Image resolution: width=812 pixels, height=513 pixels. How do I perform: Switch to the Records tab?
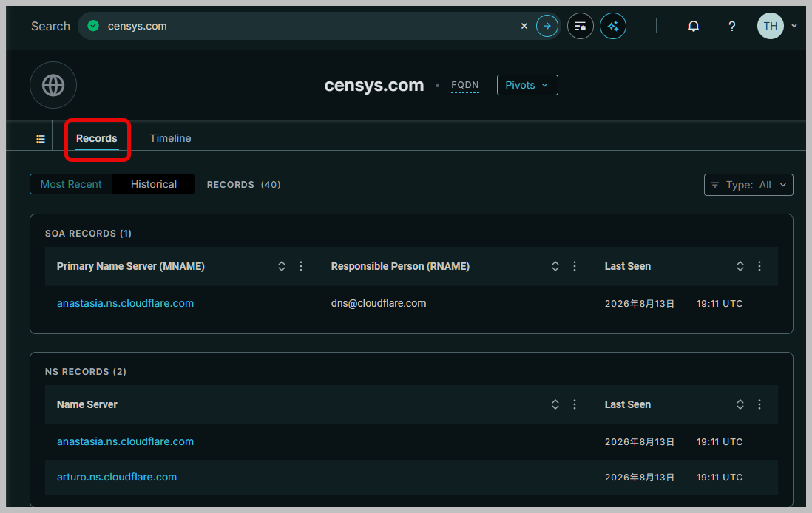97,138
